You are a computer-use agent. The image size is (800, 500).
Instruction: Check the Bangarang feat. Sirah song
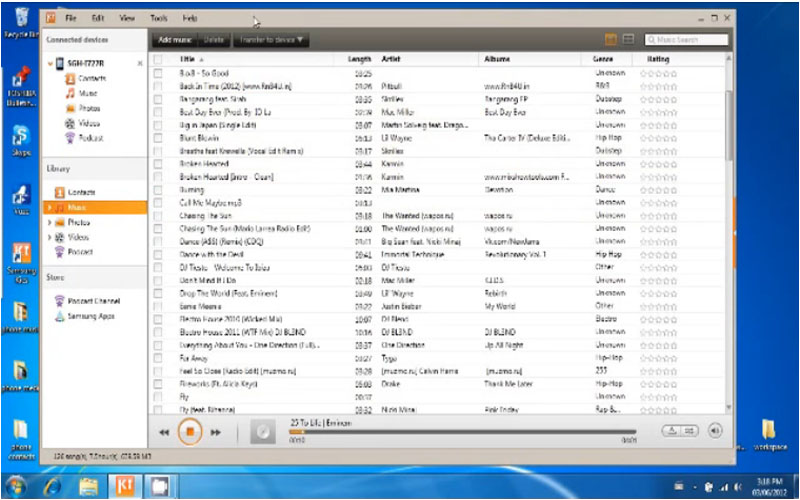coord(158,99)
